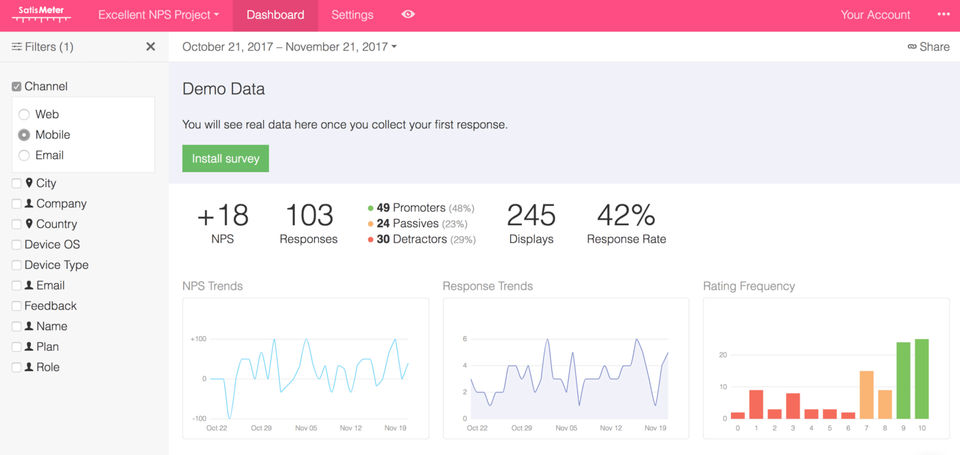
Task: Select the Web channel radio button
Action: tap(24, 115)
